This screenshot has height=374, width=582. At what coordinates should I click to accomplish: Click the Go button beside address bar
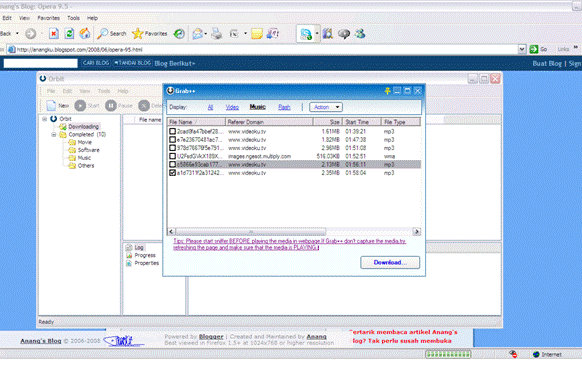(538, 49)
